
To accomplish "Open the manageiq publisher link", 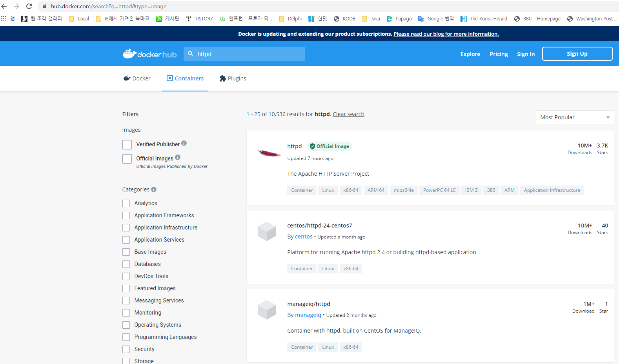I will (308, 315).
